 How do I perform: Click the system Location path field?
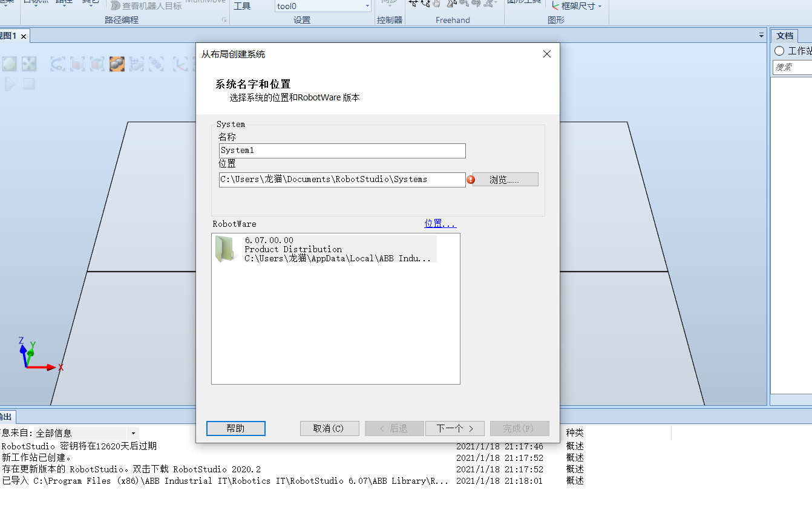pyautogui.click(x=342, y=180)
